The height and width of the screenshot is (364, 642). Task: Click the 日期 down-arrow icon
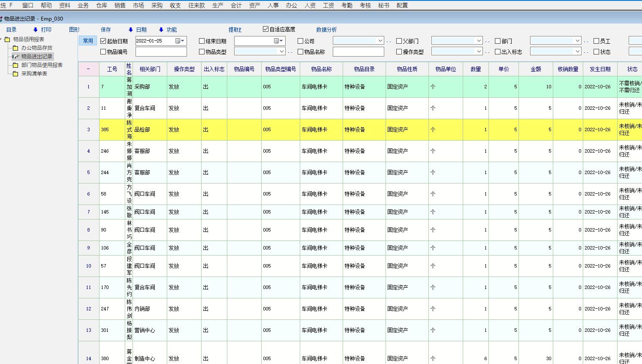coord(131,30)
